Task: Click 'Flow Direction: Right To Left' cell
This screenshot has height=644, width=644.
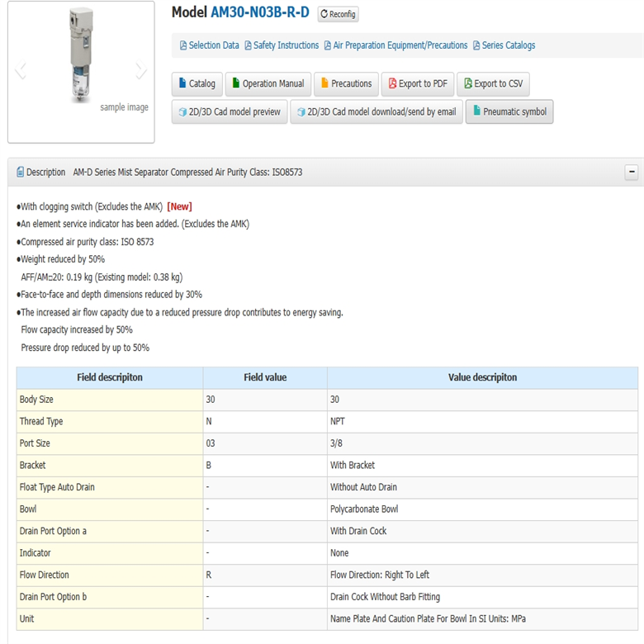Action: 483,575
